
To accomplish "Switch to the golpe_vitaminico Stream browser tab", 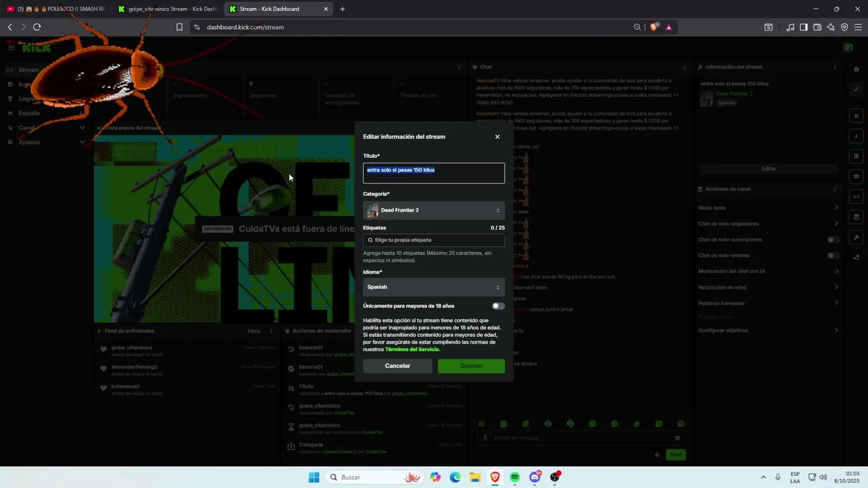I will [x=167, y=9].
